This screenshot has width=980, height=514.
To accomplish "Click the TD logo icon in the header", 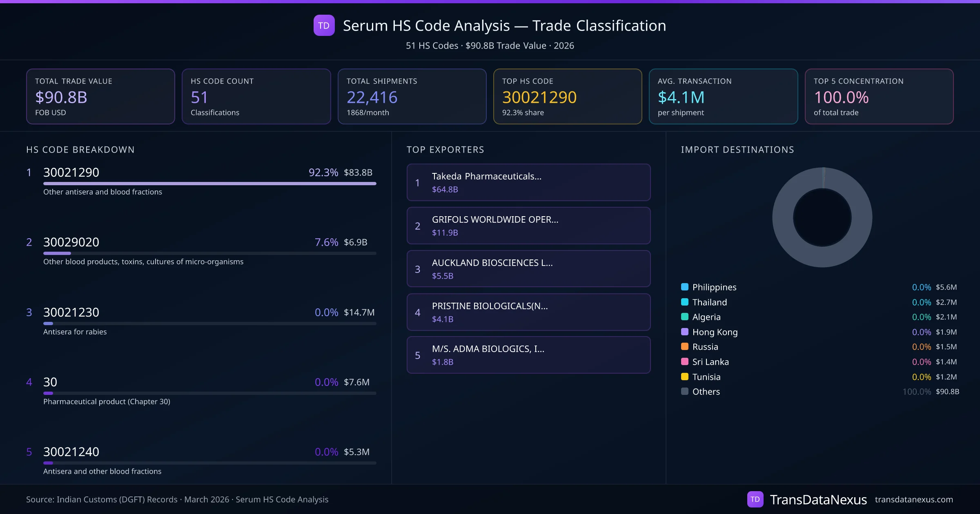I will 324,25.
